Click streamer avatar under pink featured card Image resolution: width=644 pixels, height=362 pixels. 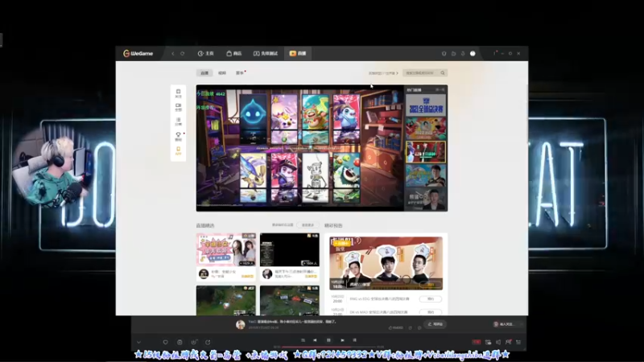coord(204,274)
